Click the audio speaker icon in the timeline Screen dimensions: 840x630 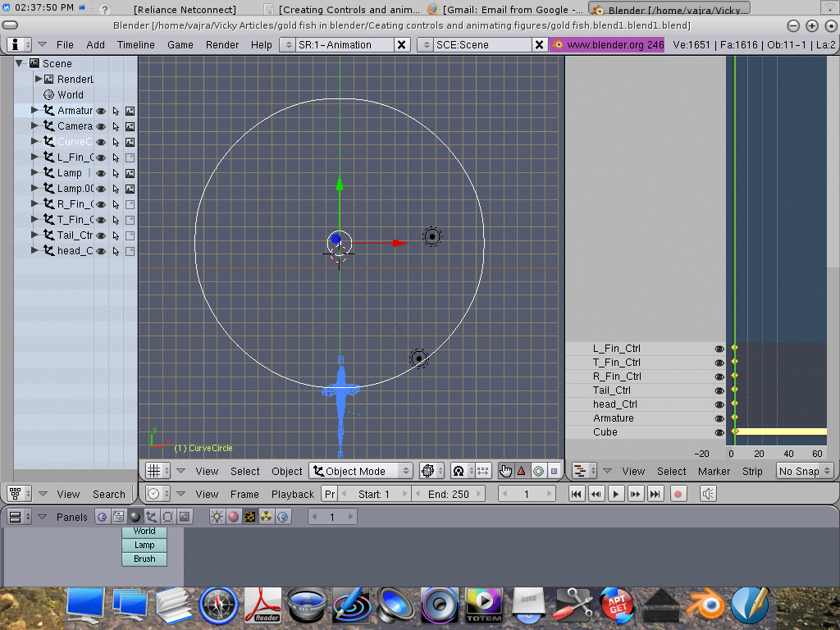click(x=708, y=494)
